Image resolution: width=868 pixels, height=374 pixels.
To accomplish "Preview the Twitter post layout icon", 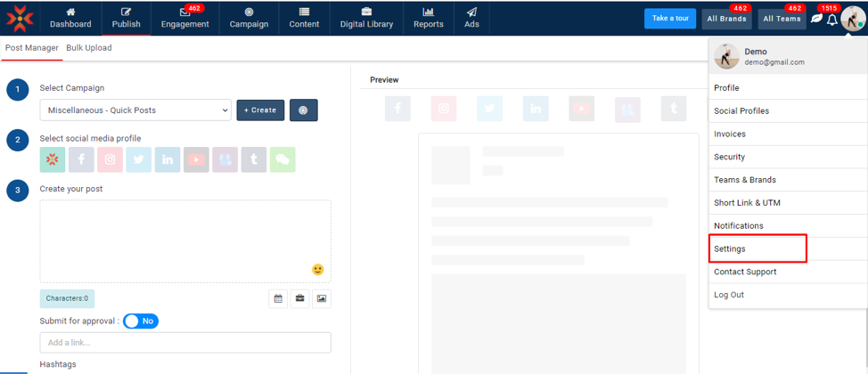I will [x=489, y=109].
